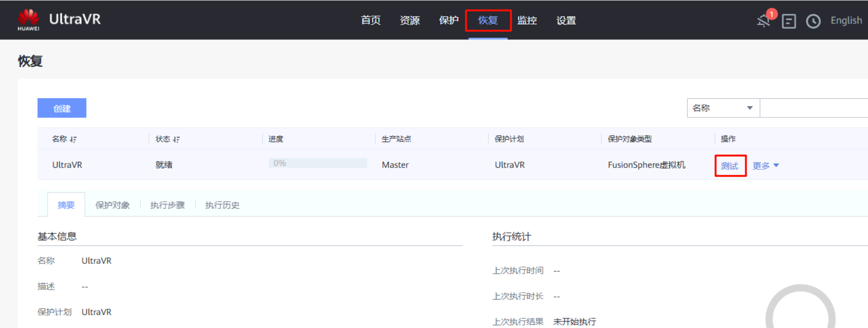
Task: Switch to the 保护对象 tab
Action: (x=112, y=205)
